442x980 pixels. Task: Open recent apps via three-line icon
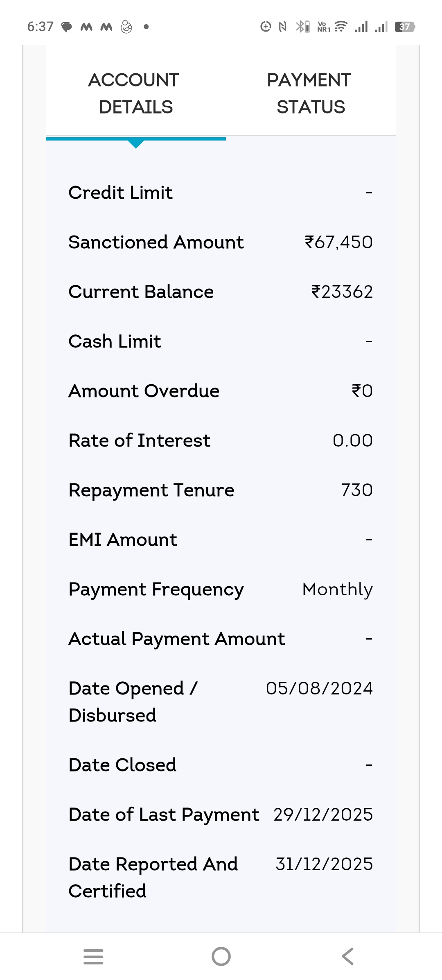point(93,956)
